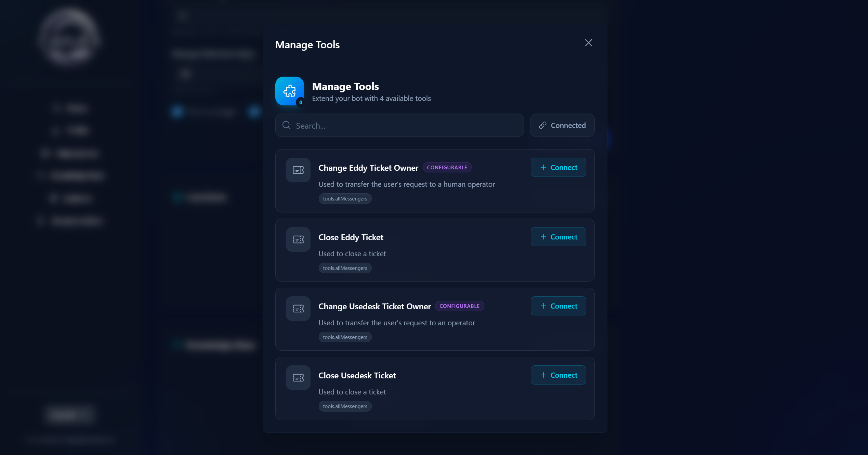Click tools.allMessengers tag under Close Usedesk Ticket
Viewport: 868px width, 455px height.
coord(345,406)
